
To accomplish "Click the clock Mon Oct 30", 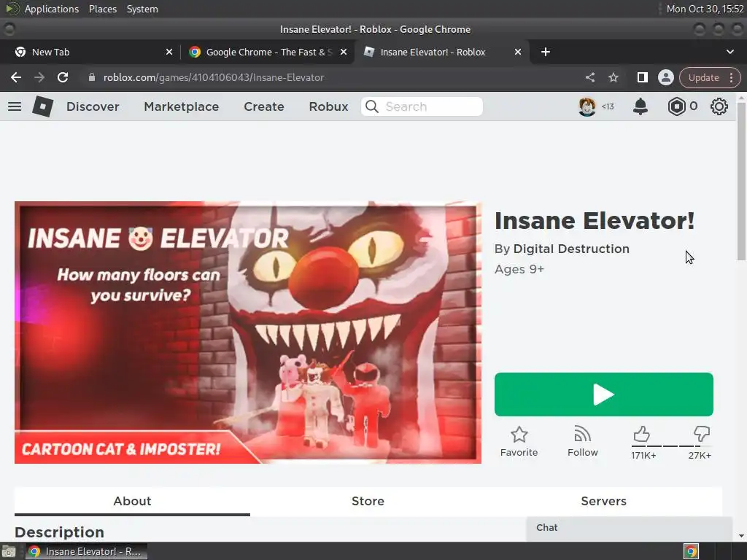I will 705,9.
